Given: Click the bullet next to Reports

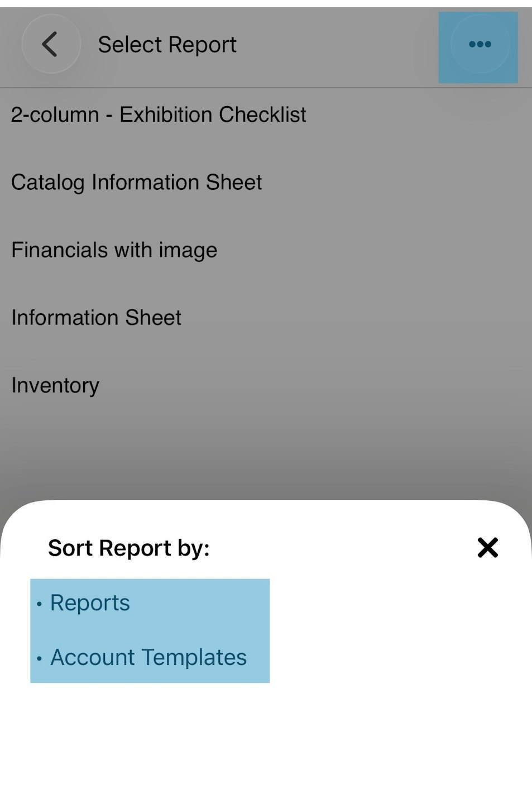Looking at the screenshot, I should [x=39, y=604].
